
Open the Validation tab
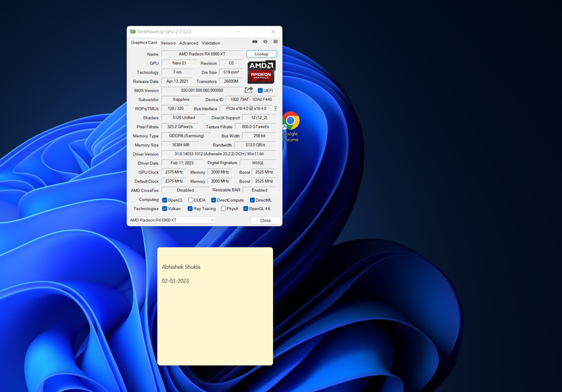(211, 43)
